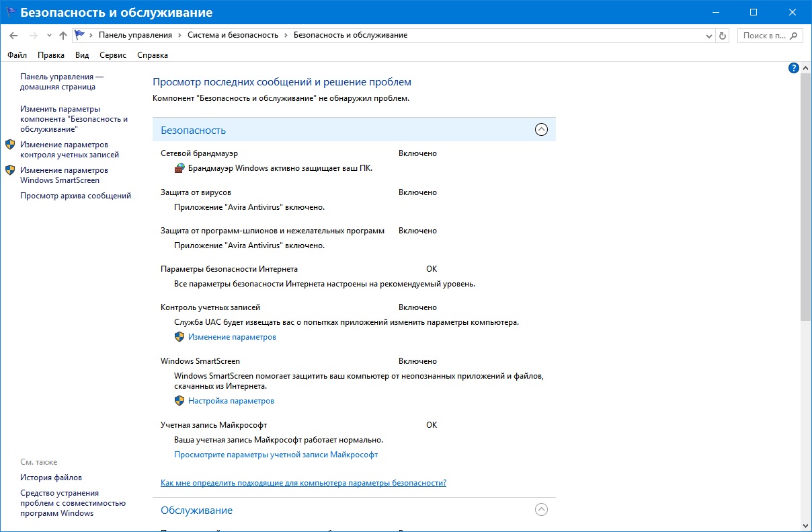Collapse the Обслуживание section chevron
Screen dimensions: 812x532
pyautogui.click(x=541, y=510)
